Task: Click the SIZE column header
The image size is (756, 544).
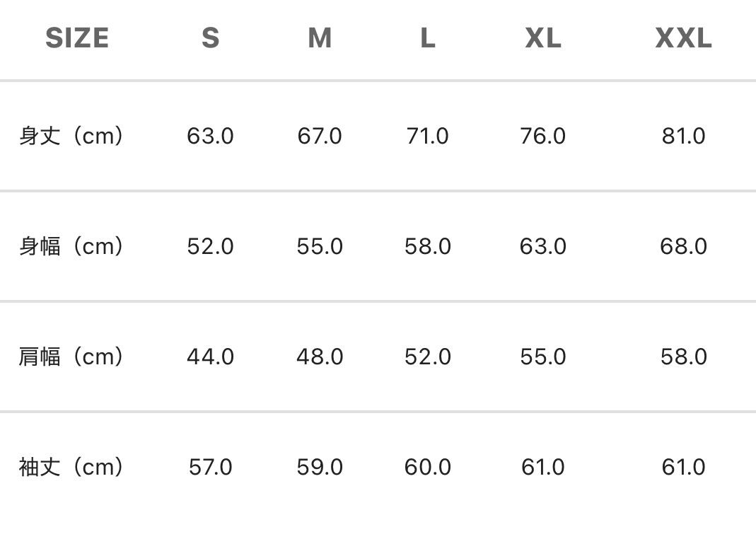Action: click(x=77, y=38)
